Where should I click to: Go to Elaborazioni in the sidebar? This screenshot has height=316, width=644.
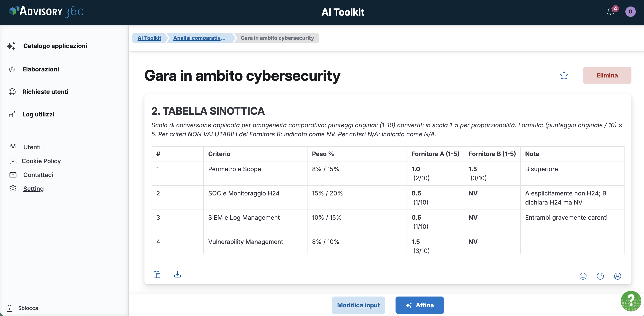[x=40, y=69]
